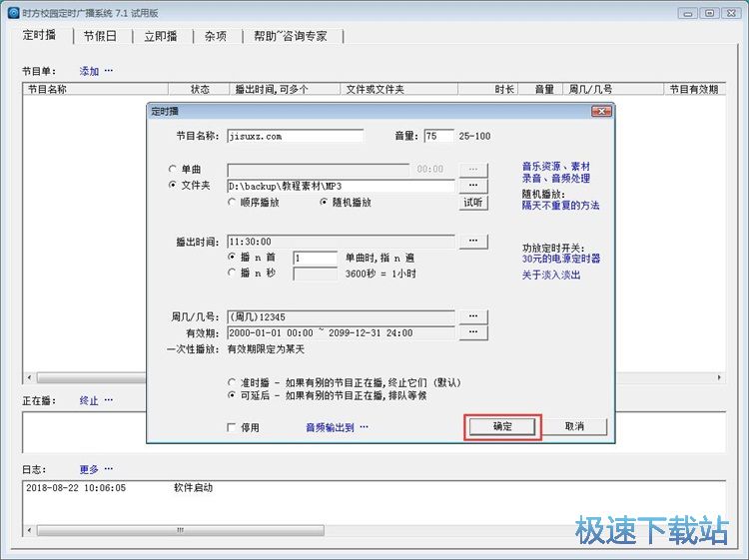The width and height of the screenshot is (749, 560).
Task: Open the 有效期 ... picker button
Action: [473, 332]
